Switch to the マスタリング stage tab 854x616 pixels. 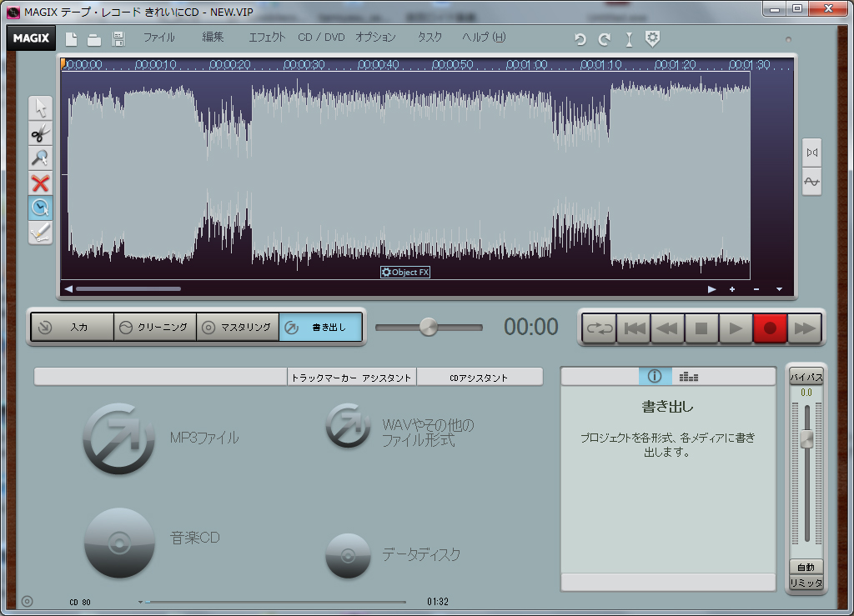click(238, 327)
